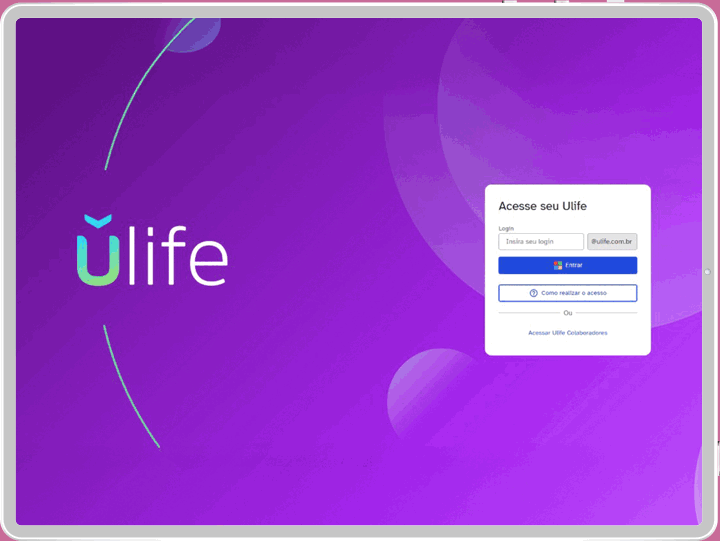Click the Acesse seu Ulife heading
This screenshot has width=720, height=541.
coord(543,206)
